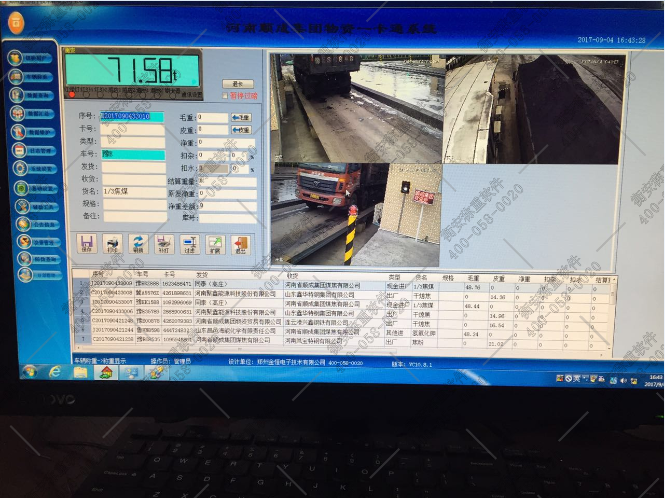
Task: Open Windows Start menu on taskbar
Action: click(30, 372)
